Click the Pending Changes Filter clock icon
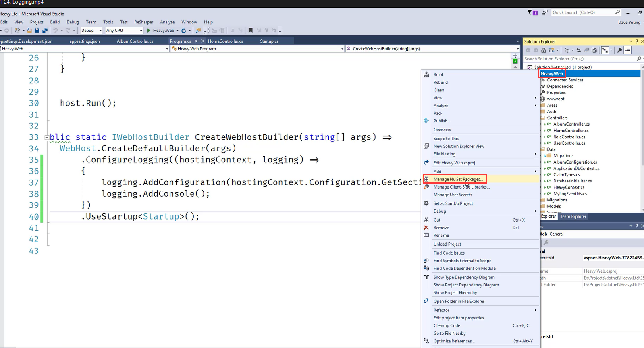 [x=567, y=50]
